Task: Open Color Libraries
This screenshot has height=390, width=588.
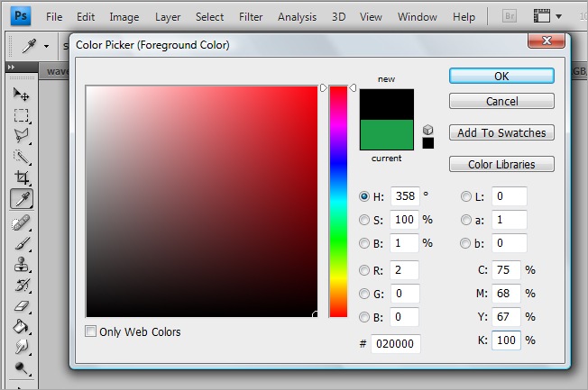Action: (x=501, y=164)
